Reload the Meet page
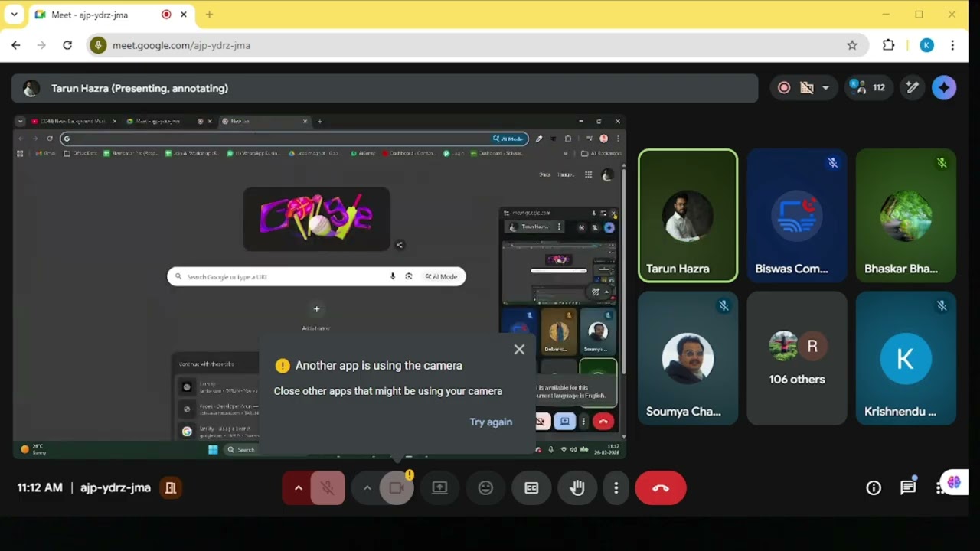This screenshot has width=980, height=551. point(67,45)
